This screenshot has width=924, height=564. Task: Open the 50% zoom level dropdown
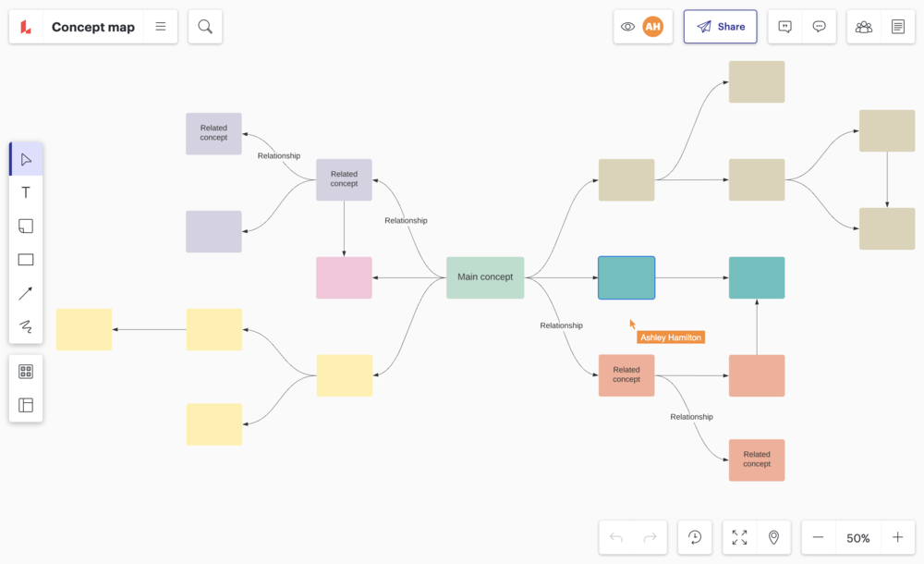[x=857, y=538]
